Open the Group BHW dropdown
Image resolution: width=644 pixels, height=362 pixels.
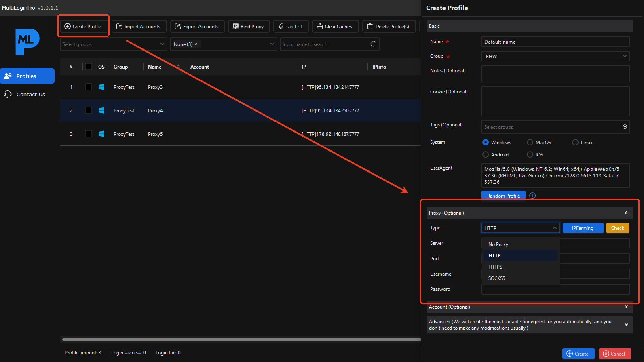(x=555, y=56)
